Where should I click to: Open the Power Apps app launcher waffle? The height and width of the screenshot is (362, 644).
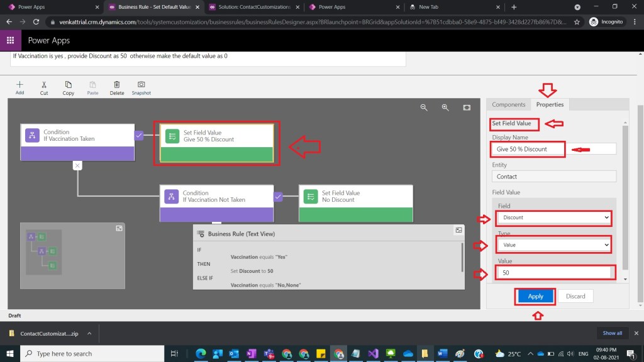click(10, 41)
